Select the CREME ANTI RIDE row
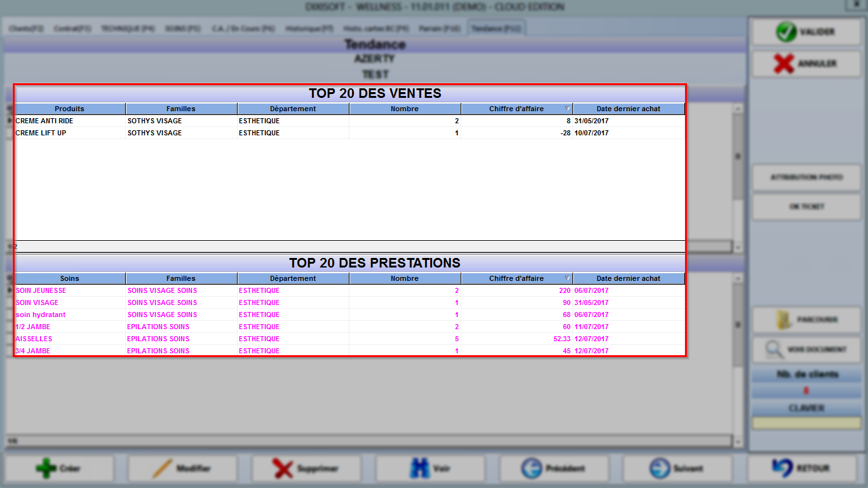The height and width of the screenshot is (488, 868). point(349,121)
